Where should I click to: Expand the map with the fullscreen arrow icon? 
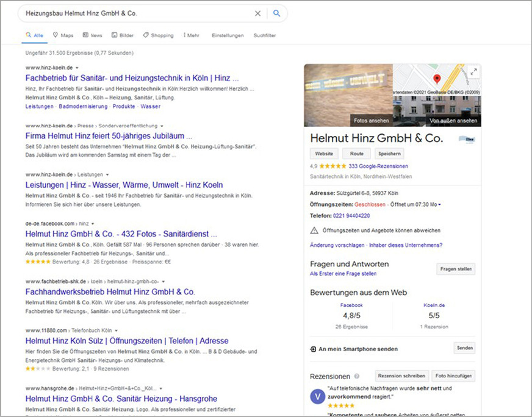pyautogui.click(x=473, y=71)
